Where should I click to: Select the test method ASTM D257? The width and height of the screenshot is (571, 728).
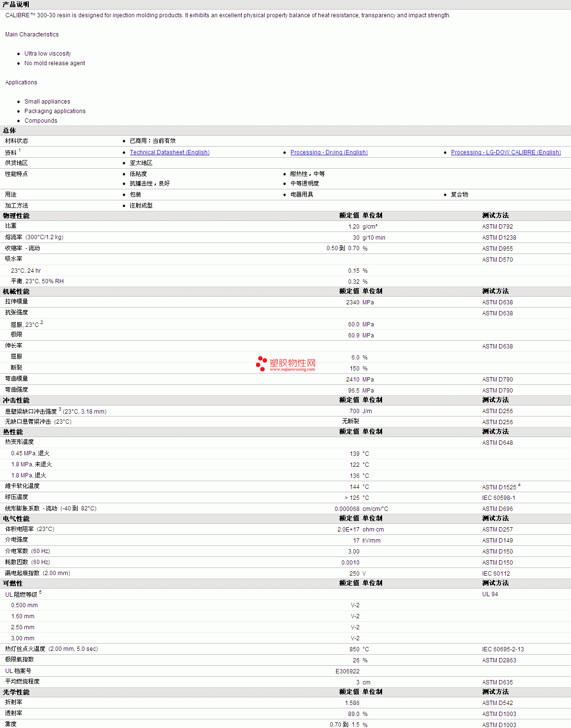tap(497, 530)
